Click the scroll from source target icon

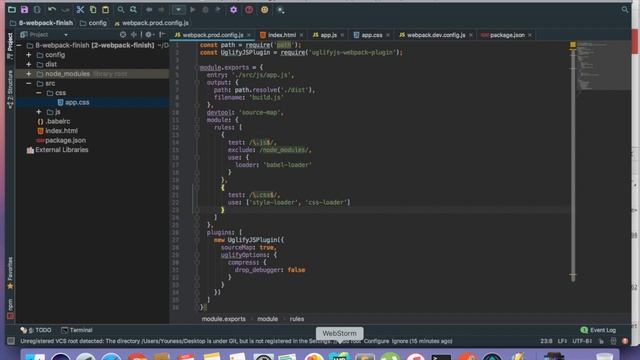(x=123, y=35)
